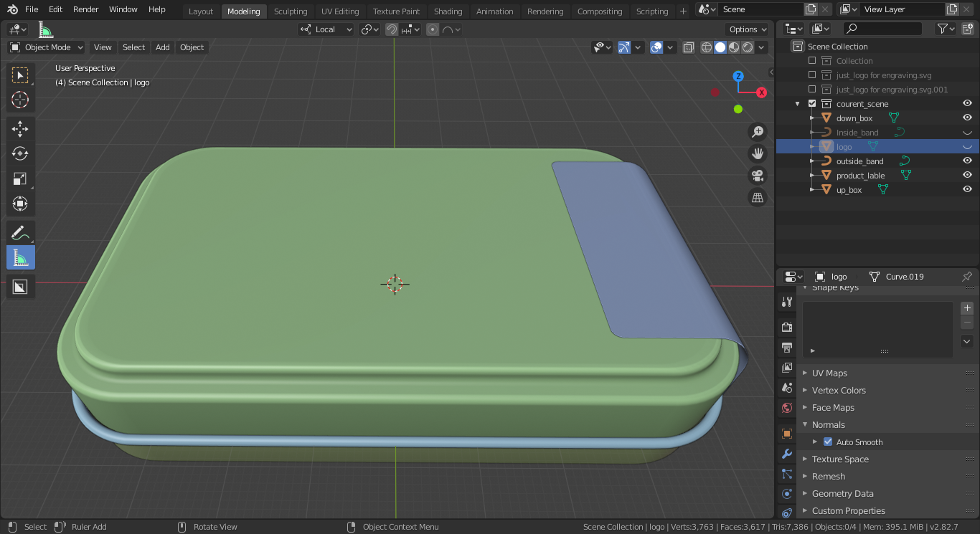The height and width of the screenshot is (534, 980).
Task: Open the Render menu
Action: click(86, 9)
